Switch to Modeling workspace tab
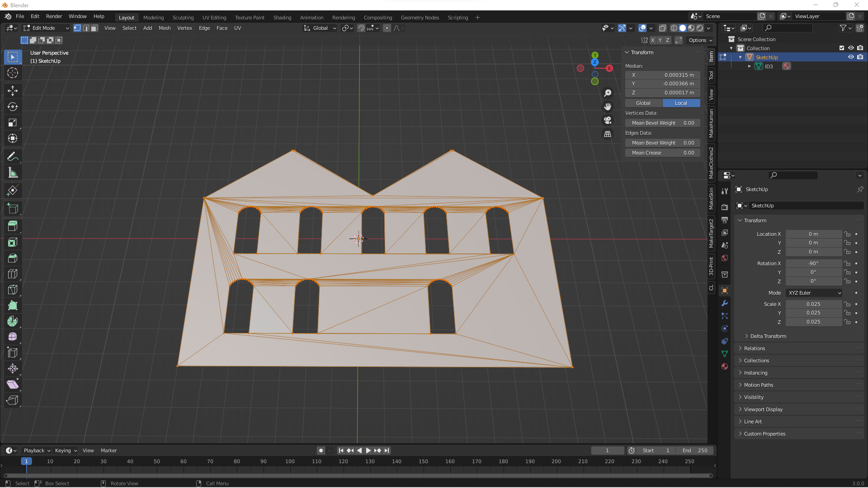This screenshot has height=488, width=868. (153, 17)
